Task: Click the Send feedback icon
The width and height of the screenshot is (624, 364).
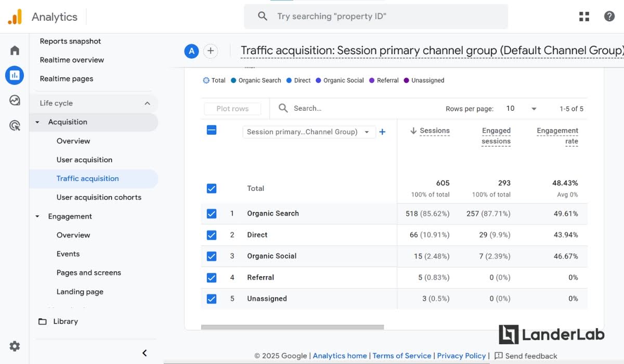Action: [499, 356]
